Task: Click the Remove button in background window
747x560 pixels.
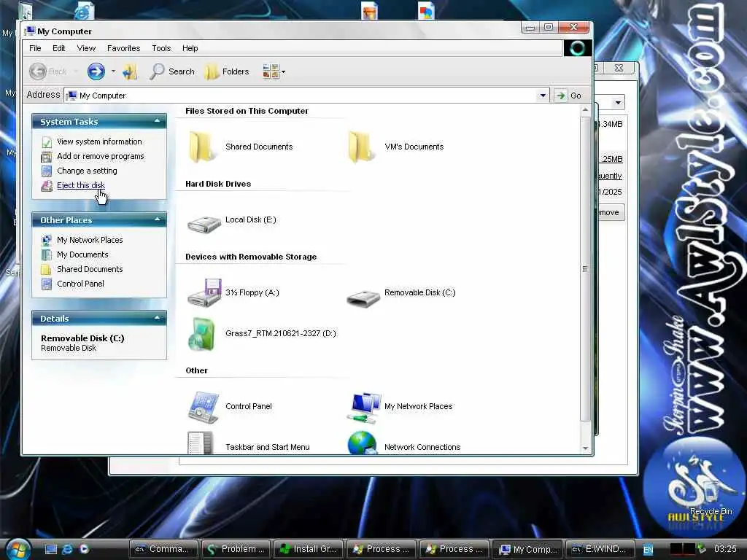Action: [x=610, y=212]
